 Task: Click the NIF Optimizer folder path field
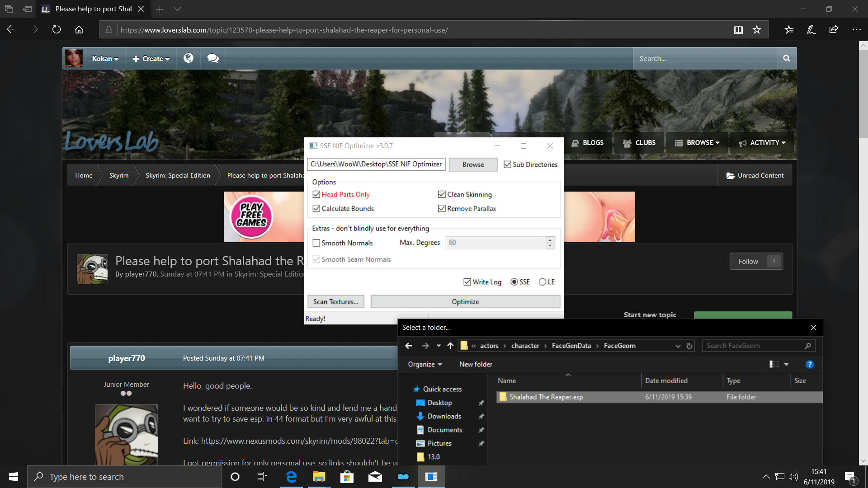pyautogui.click(x=376, y=164)
